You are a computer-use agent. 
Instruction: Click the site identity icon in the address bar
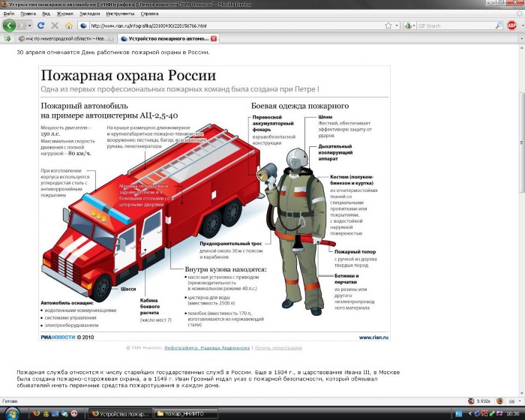(x=84, y=25)
